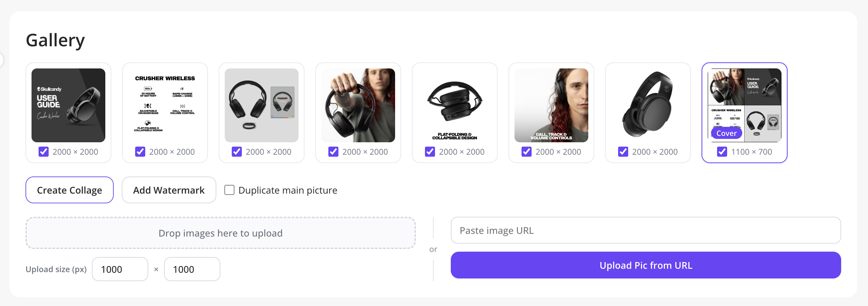Select the side-view black headphones image
Image resolution: width=868 pixels, height=306 pixels.
point(648,105)
